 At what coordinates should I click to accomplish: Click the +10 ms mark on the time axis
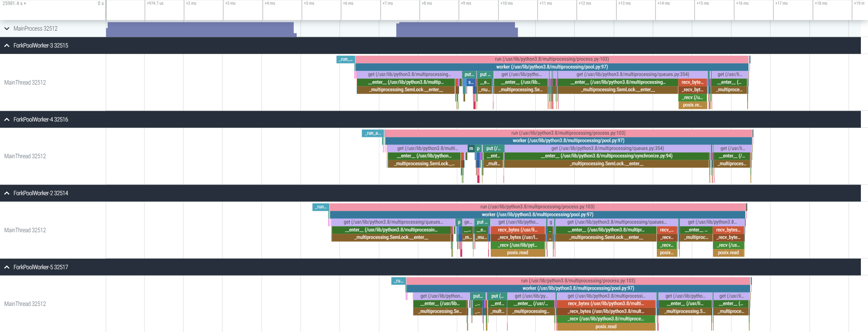(507, 3)
